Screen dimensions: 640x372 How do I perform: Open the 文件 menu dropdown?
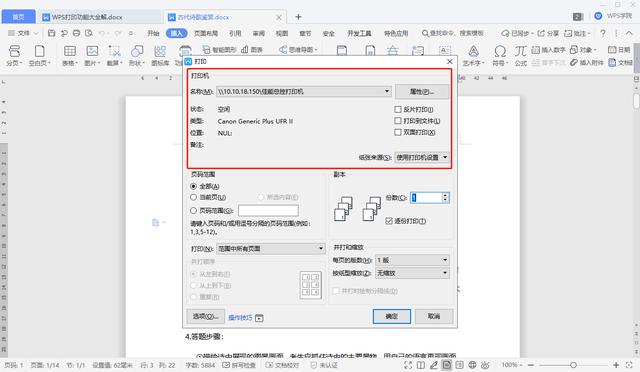23,33
